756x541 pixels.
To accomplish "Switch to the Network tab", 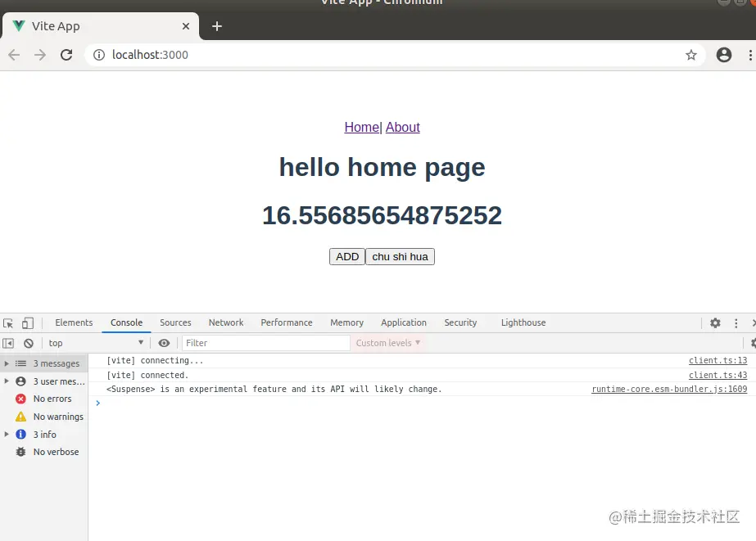I will click(x=226, y=322).
